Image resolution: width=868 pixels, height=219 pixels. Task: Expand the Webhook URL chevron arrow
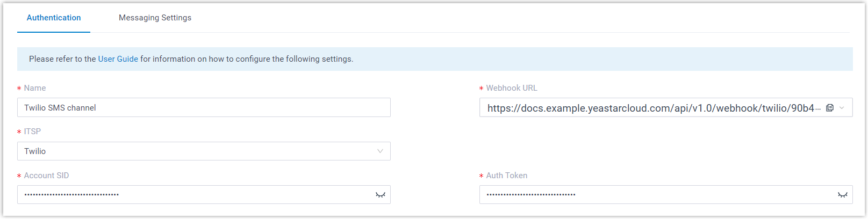pyautogui.click(x=842, y=108)
